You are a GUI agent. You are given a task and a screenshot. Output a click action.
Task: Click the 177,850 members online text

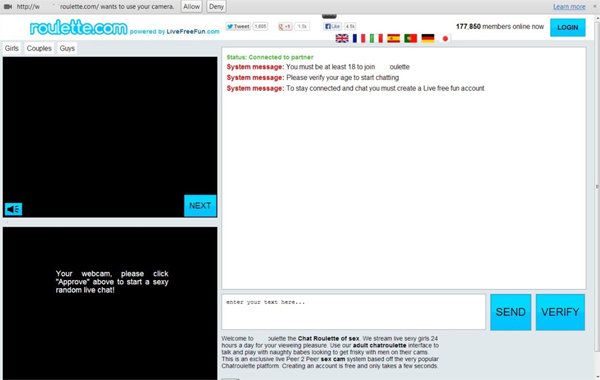[500, 26]
